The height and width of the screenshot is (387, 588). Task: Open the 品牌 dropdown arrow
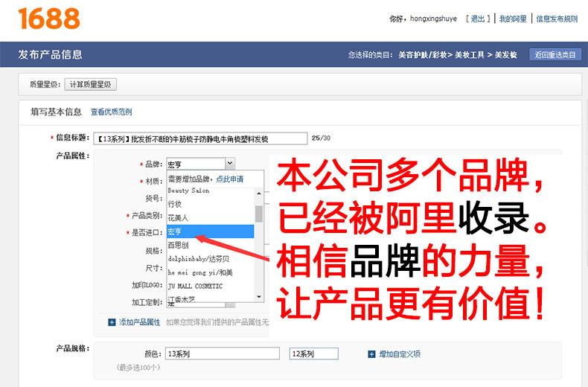[x=230, y=164]
